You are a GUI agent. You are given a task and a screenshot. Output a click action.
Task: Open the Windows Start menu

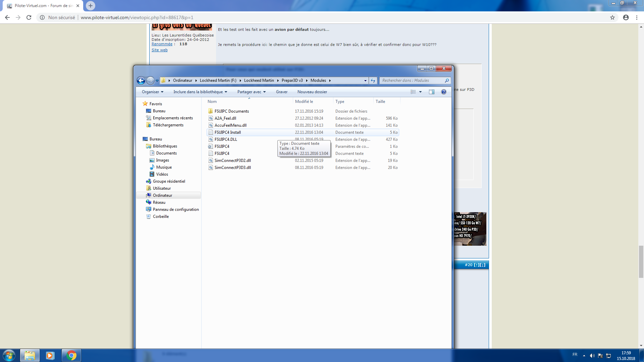coord(9,355)
